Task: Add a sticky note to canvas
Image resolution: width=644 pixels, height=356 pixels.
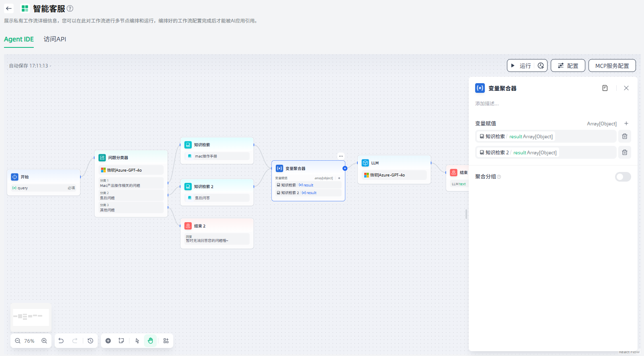Action: pyautogui.click(x=121, y=341)
